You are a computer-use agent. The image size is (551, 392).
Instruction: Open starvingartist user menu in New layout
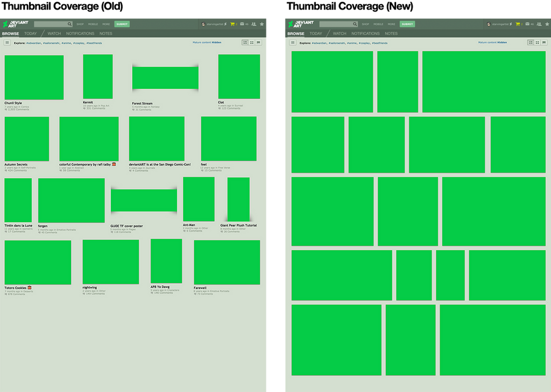(x=499, y=24)
